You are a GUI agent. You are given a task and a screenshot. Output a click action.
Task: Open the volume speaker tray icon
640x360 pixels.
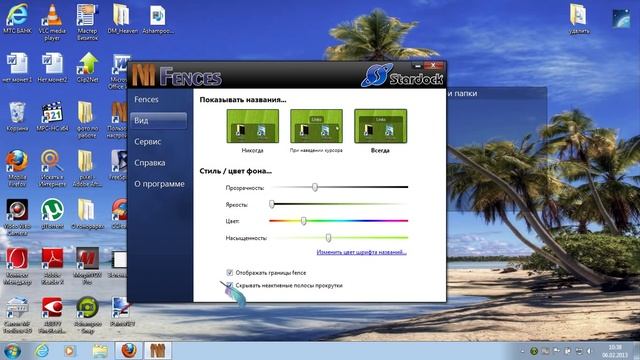coord(590,351)
